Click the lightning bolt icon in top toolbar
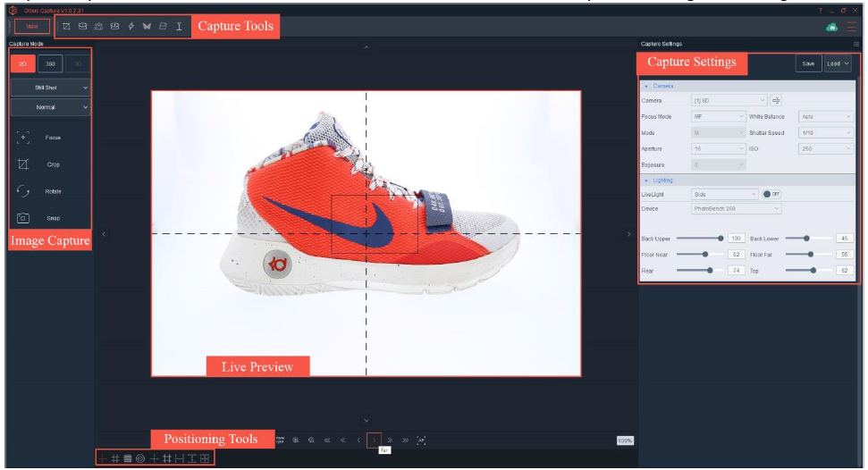868x470 pixels. (131, 26)
